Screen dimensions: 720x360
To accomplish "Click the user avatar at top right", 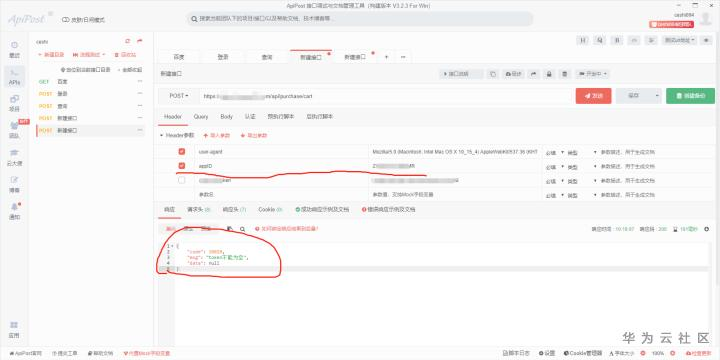I will 705,19.
